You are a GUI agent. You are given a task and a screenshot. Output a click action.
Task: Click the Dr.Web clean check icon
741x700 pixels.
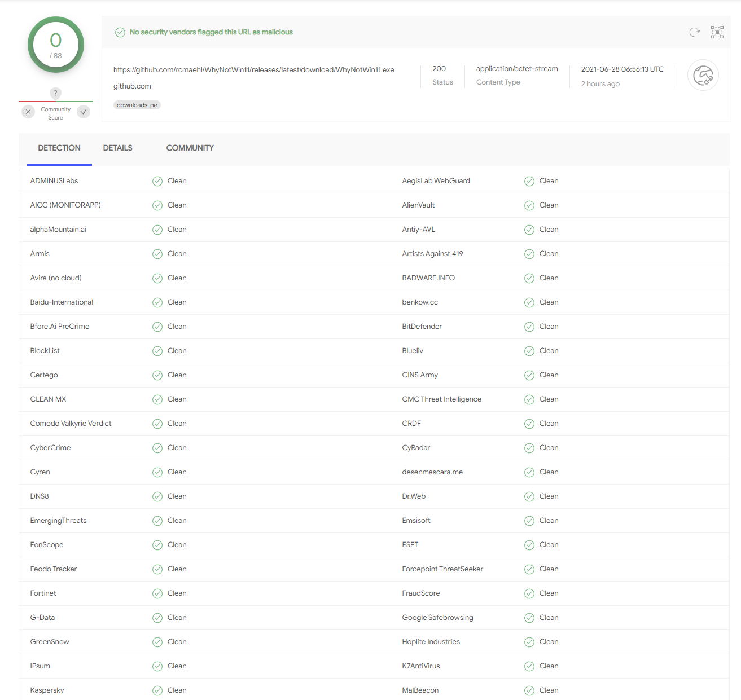coord(529,496)
